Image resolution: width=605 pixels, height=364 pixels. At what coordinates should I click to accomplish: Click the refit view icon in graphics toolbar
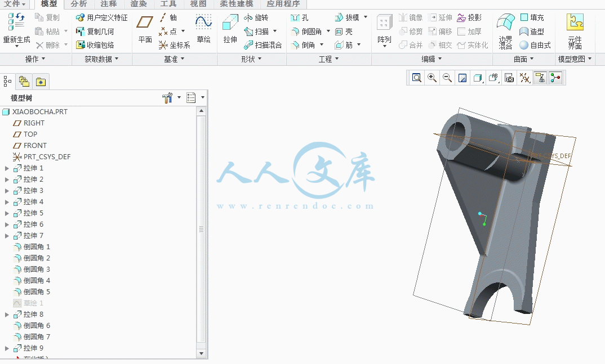point(416,78)
